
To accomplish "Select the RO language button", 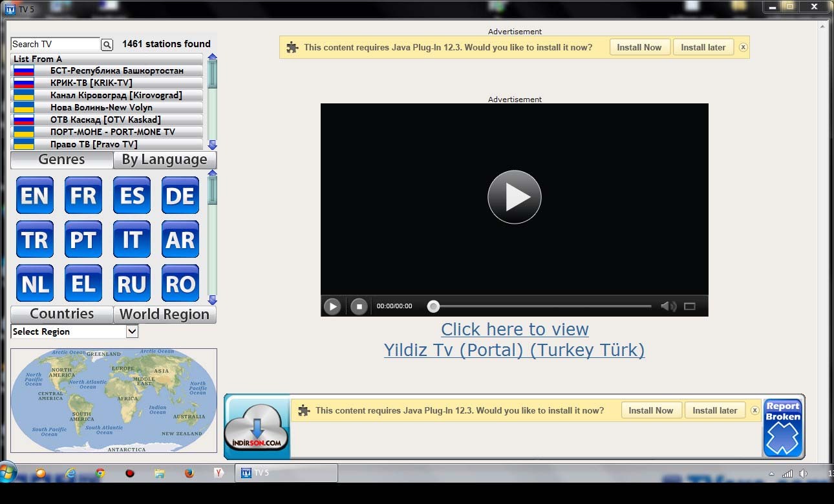I will (180, 284).
